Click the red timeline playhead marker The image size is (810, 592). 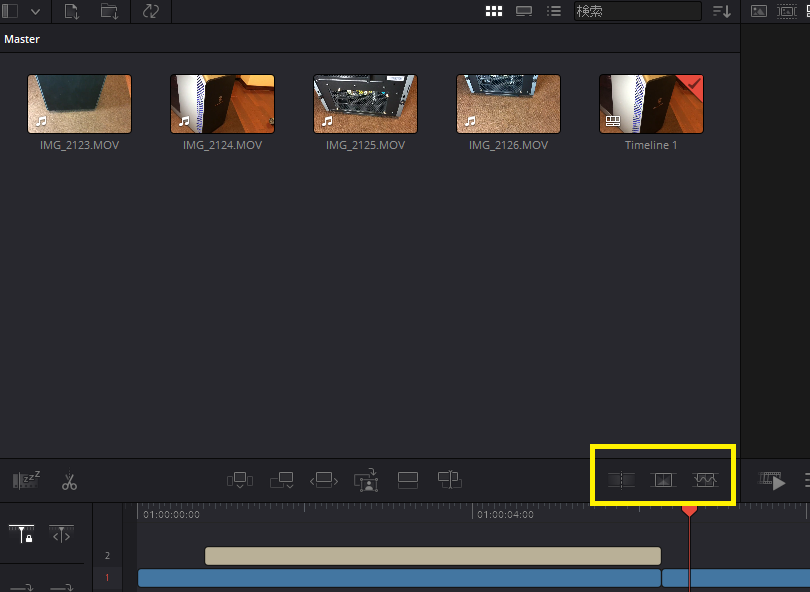690,510
